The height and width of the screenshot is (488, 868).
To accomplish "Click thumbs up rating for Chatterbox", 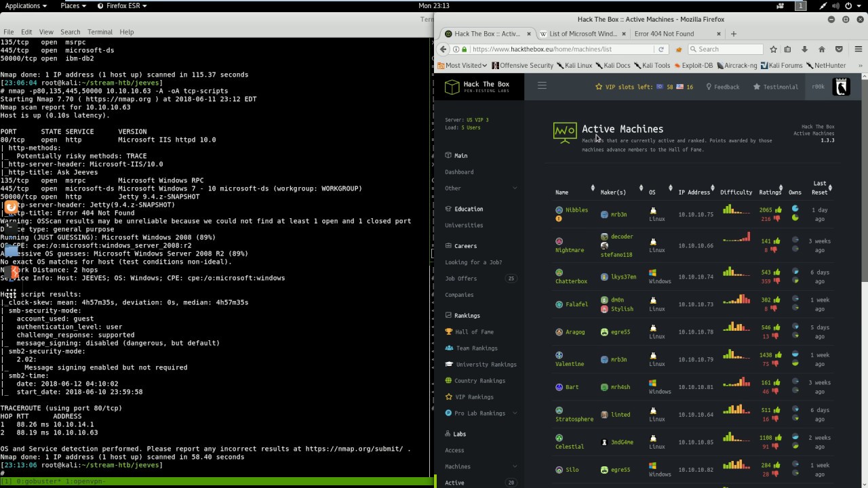I will (778, 272).
